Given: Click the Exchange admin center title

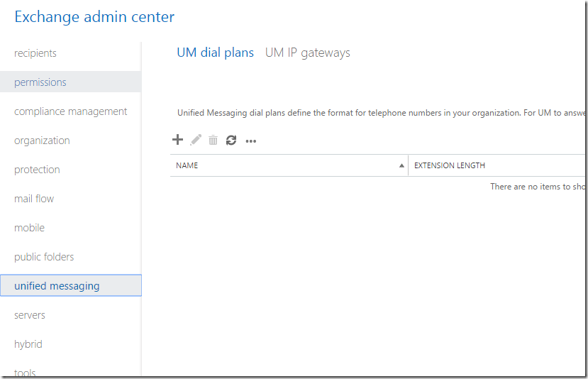Looking at the screenshot, I should coord(94,17).
